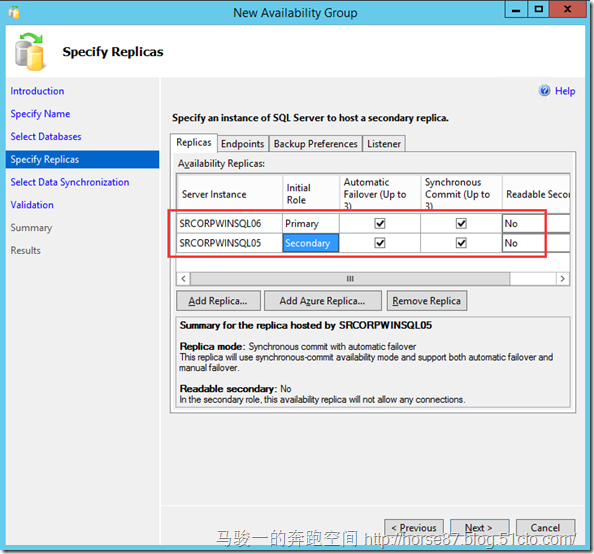
Task: Toggle Synchronous Commit for SRCORPWINSQL06
Action: tap(461, 223)
